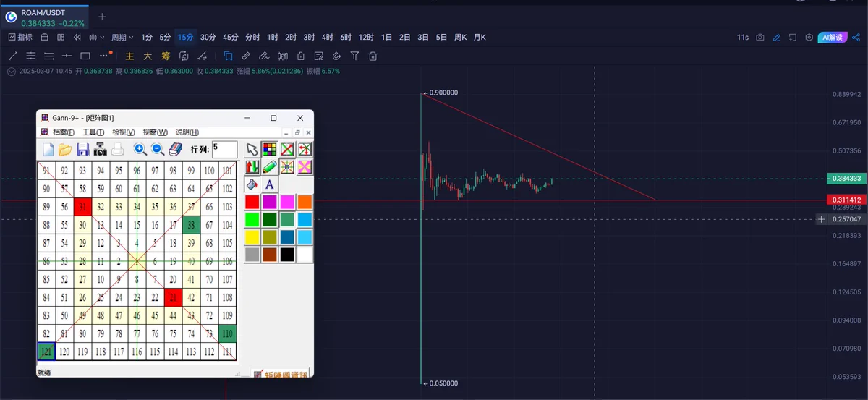The width and height of the screenshot is (868, 400).
Task: Switch to the 周K timeframe
Action: click(x=461, y=37)
